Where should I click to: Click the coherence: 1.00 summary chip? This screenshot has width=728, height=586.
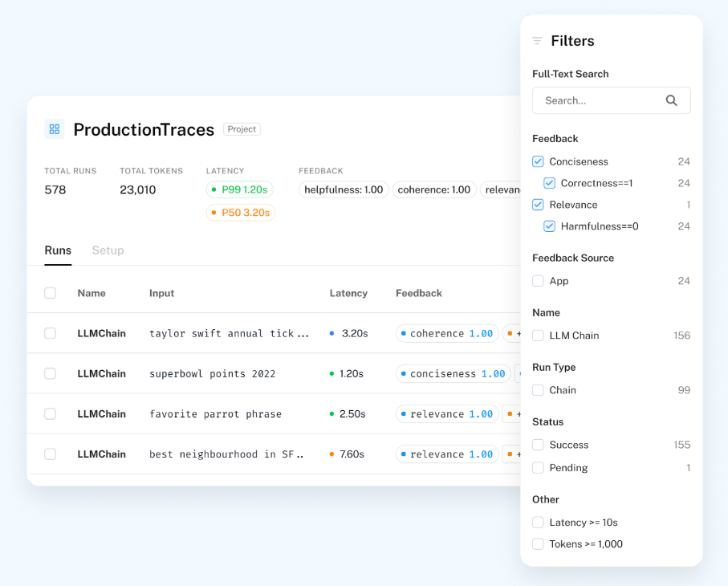pyautogui.click(x=434, y=189)
